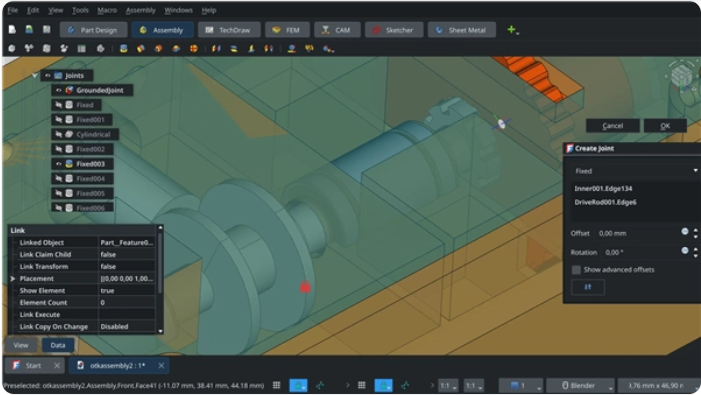701x395 pixels.
Task: Select the Create Revolute Joint tool icon
Action: click(x=141, y=48)
